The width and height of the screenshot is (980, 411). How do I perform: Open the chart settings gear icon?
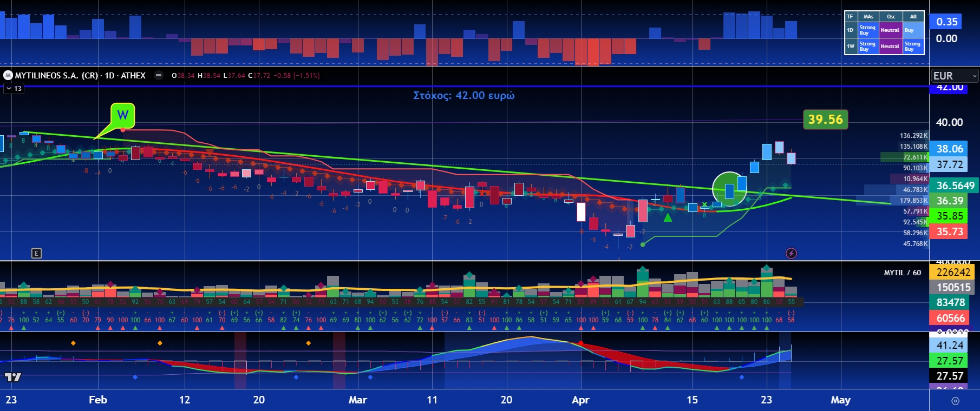tap(955, 401)
